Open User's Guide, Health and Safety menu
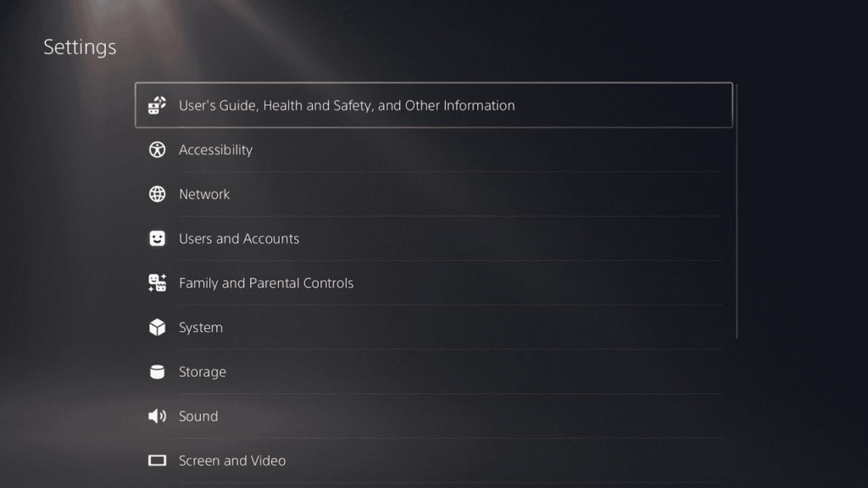 347,106
